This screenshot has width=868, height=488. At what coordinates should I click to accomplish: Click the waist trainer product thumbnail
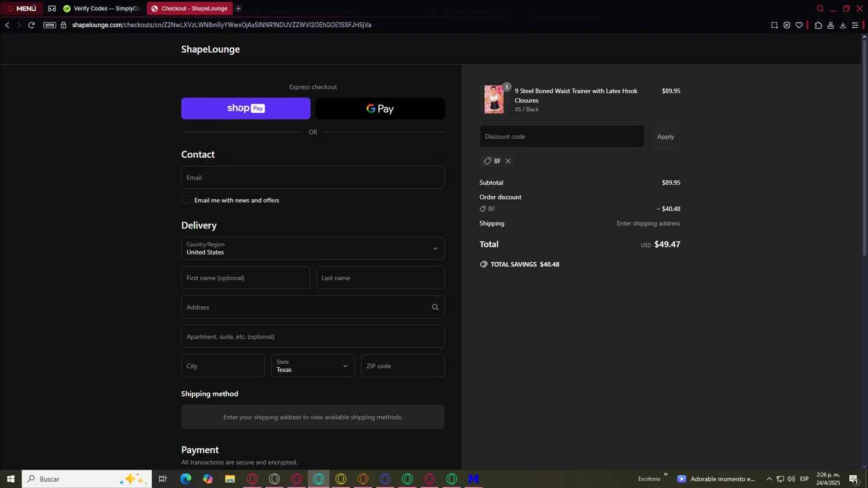pyautogui.click(x=494, y=99)
